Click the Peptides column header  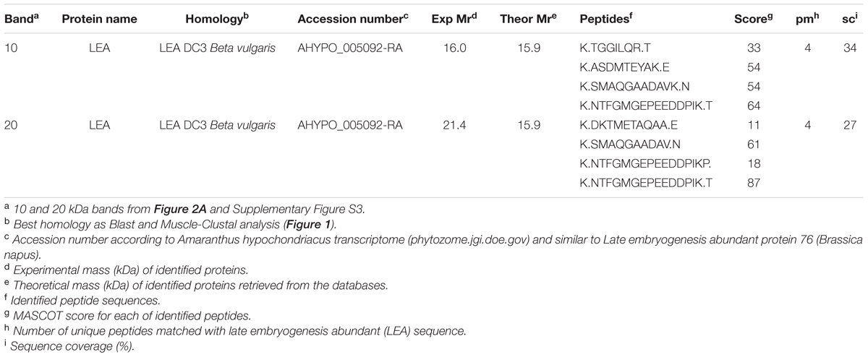click(x=607, y=18)
